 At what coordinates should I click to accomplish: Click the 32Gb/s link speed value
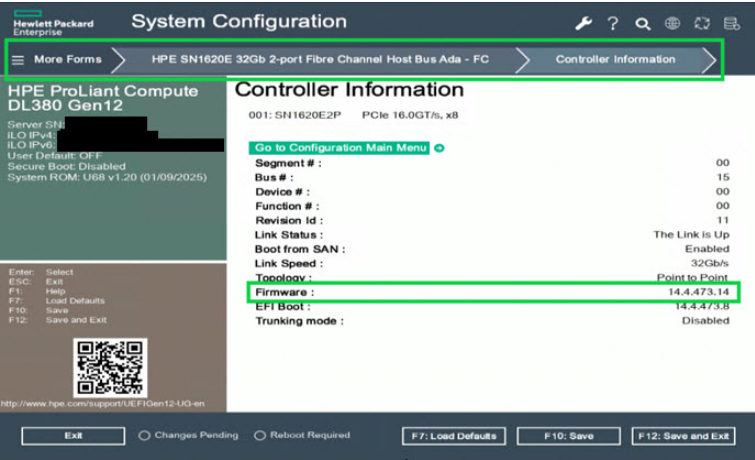click(x=710, y=263)
